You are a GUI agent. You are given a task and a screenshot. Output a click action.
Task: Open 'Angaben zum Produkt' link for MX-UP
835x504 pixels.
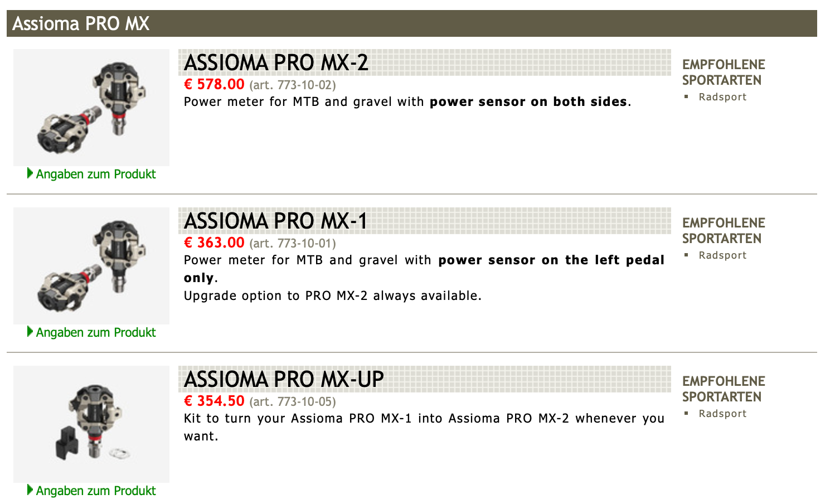pos(96,491)
